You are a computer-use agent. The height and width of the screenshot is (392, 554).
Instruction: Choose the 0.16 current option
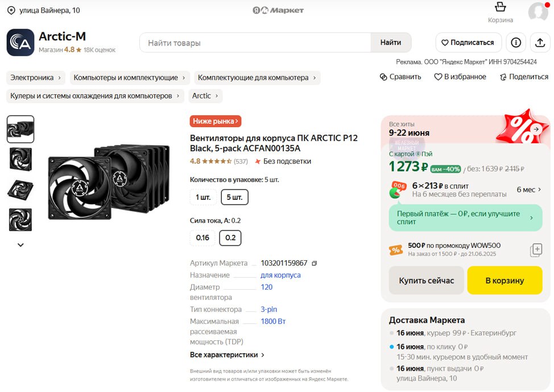pyautogui.click(x=202, y=237)
